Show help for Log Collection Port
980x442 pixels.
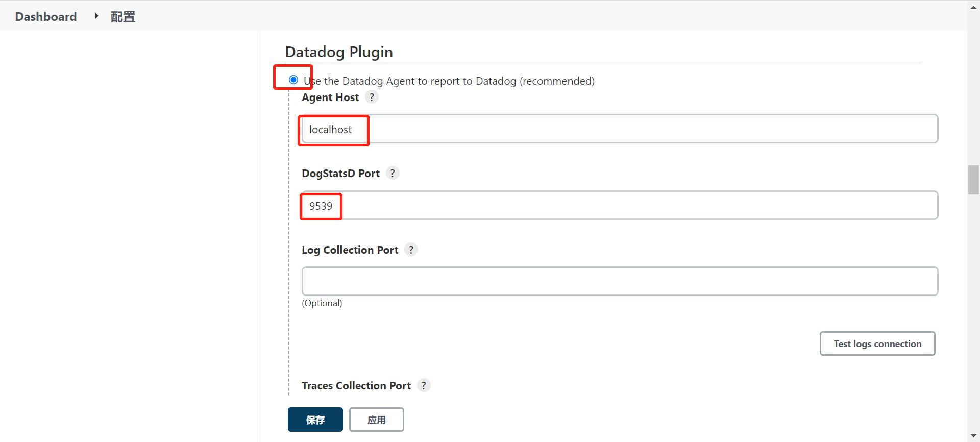[x=411, y=250]
